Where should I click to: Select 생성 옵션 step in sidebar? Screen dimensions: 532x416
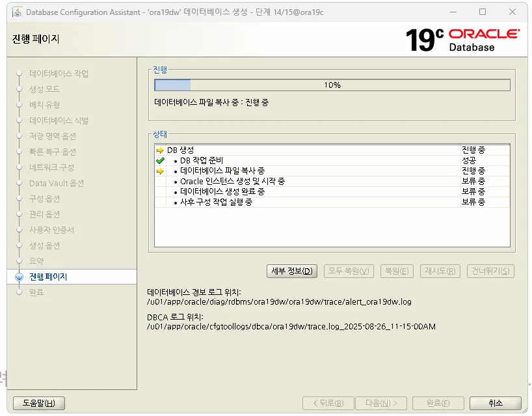tap(44, 245)
